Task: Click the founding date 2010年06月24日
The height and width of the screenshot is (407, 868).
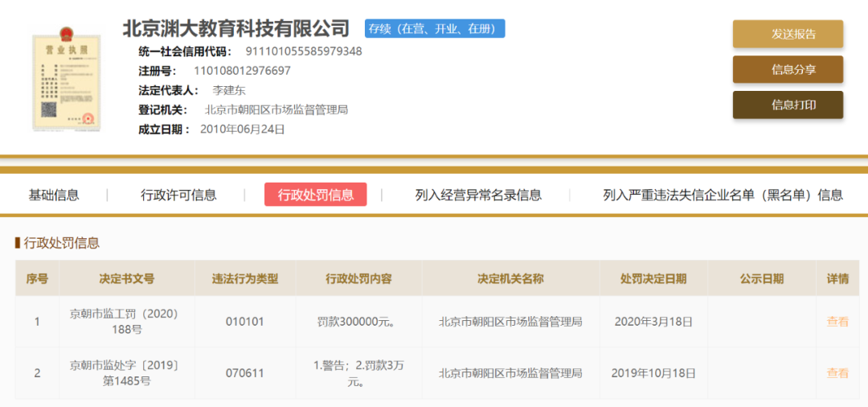Action: click(x=242, y=129)
